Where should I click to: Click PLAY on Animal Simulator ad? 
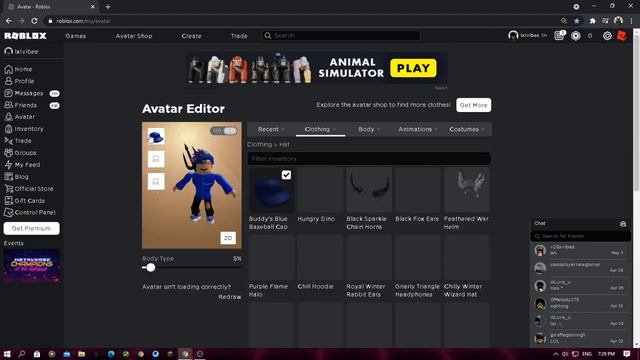[413, 68]
